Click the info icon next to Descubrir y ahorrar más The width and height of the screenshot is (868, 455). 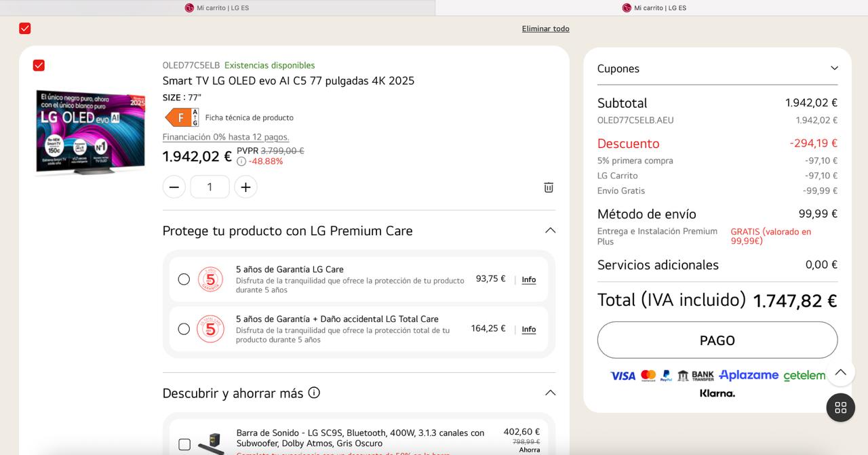coord(314,393)
